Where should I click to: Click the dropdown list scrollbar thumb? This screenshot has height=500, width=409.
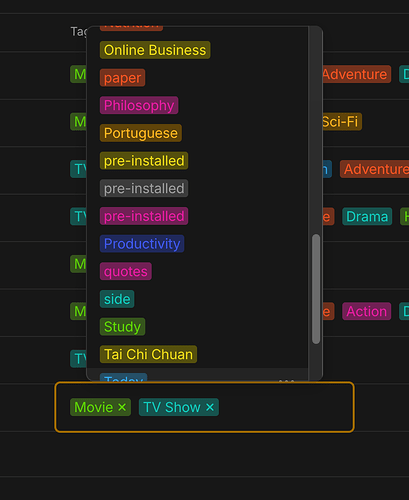tap(316, 289)
